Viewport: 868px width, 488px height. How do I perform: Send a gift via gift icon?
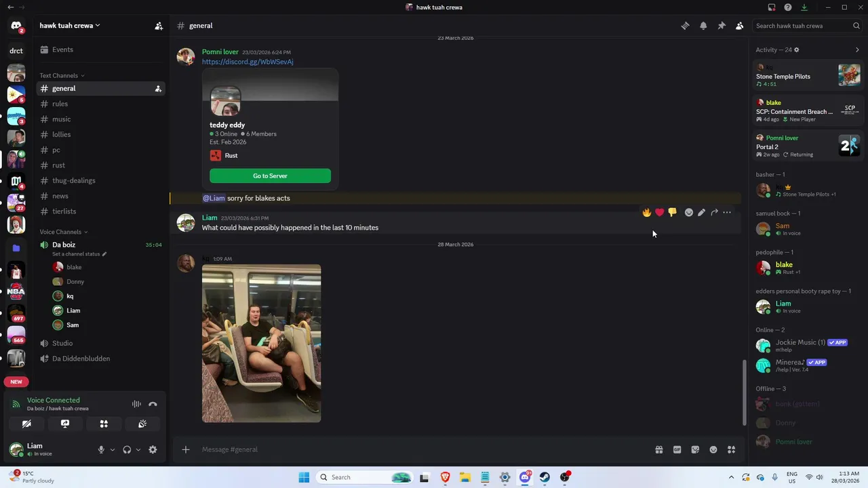point(658,449)
